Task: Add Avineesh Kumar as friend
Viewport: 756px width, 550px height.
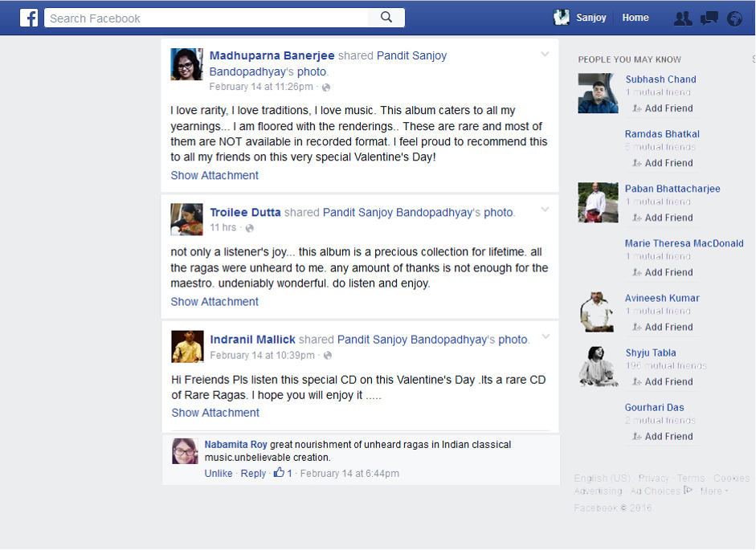Action: pyautogui.click(x=663, y=327)
